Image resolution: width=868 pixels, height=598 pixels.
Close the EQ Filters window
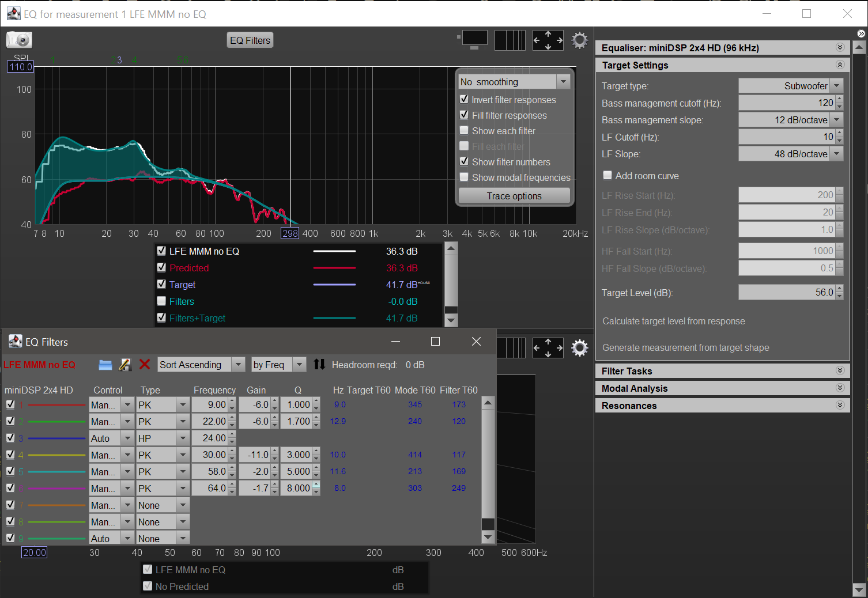pyautogui.click(x=476, y=342)
